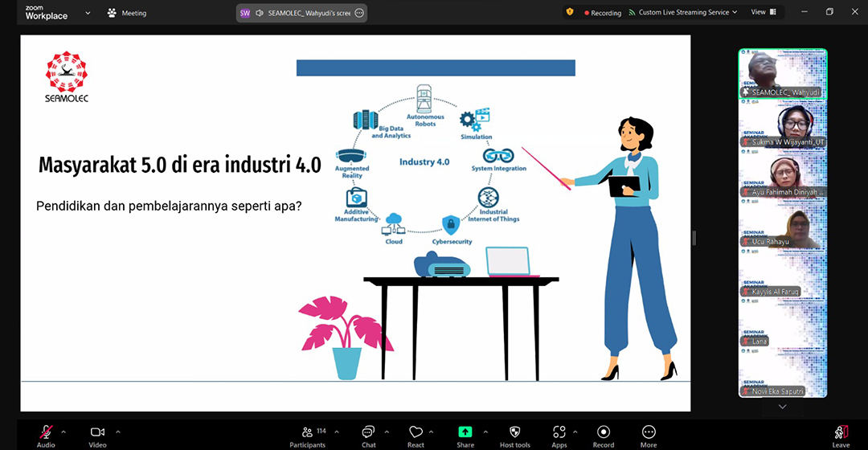Open the Chat panel
Image resolution: width=868 pixels, height=450 pixels.
click(x=368, y=432)
